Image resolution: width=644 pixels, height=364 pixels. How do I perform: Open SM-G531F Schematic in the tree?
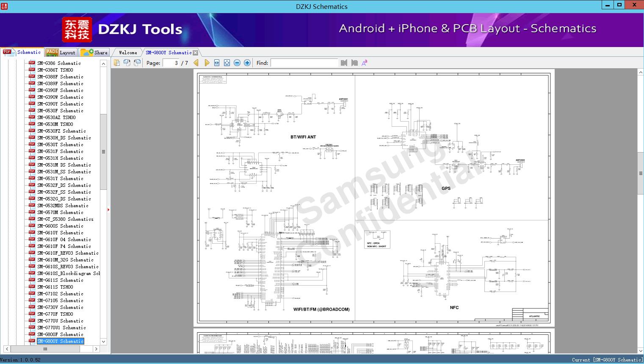60,151
